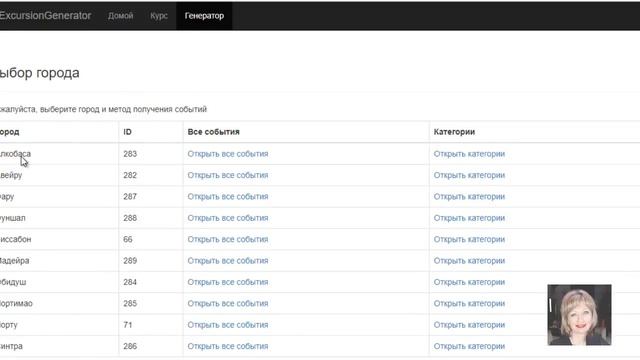Select the Генератор nav tab
This screenshot has width=640, height=360.
coord(204,16)
